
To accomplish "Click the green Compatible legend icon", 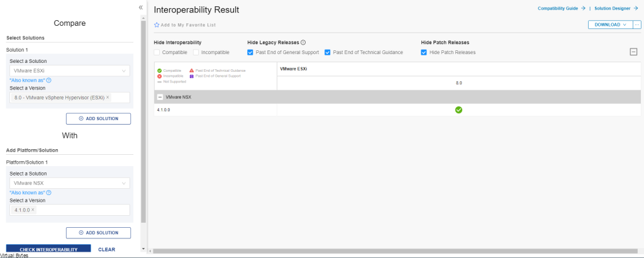I will [x=159, y=70].
